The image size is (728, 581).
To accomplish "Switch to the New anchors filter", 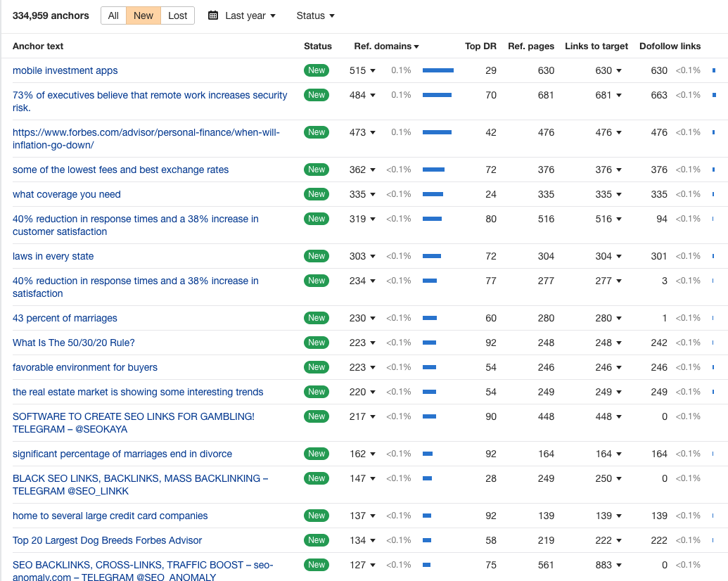I will coord(143,15).
